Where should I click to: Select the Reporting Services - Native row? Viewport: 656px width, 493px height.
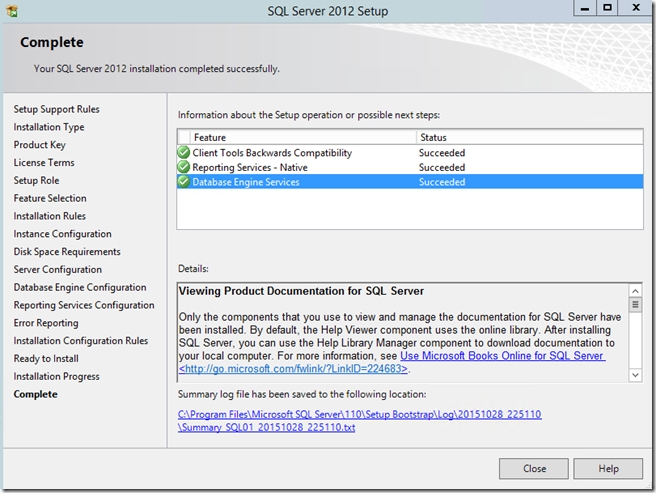(410, 167)
